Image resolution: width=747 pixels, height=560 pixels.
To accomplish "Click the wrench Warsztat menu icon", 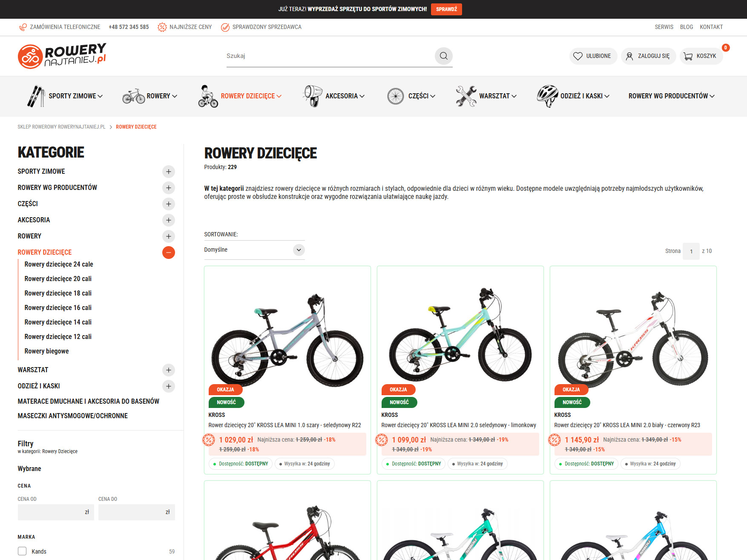I will [466, 96].
